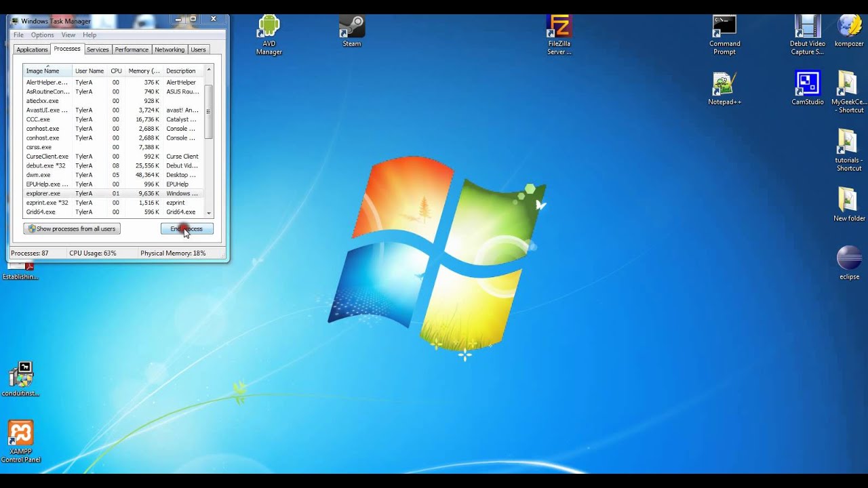
Task: Click the 25,556 K memory value
Action: click(148, 165)
